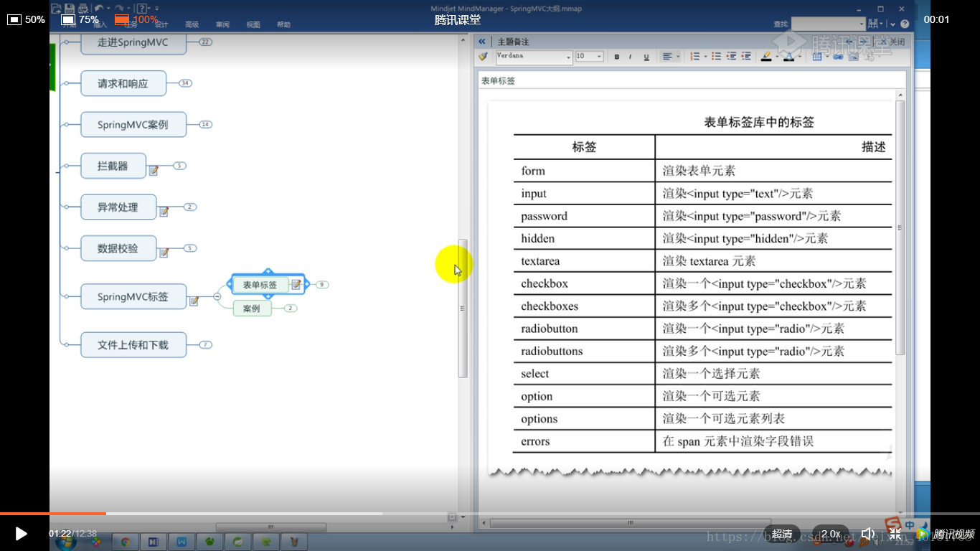980x551 pixels.
Task: Open the note icon on SpringMVC标签
Action: pyautogui.click(x=194, y=301)
